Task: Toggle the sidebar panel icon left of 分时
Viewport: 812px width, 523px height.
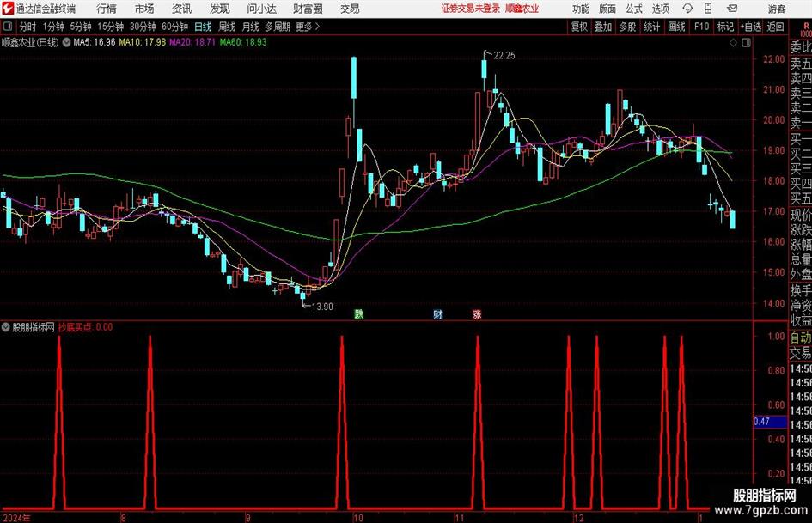Action: click(8, 27)
